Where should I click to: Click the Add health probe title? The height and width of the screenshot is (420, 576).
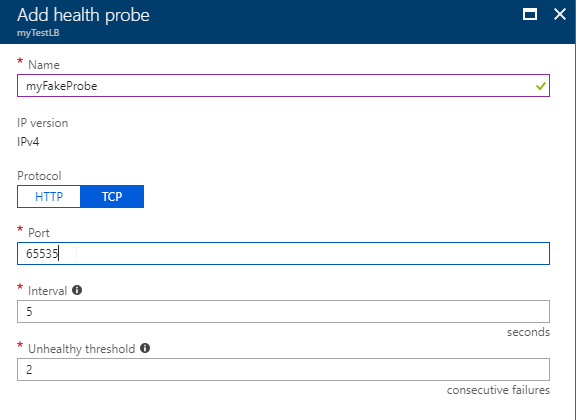[83, 15]
